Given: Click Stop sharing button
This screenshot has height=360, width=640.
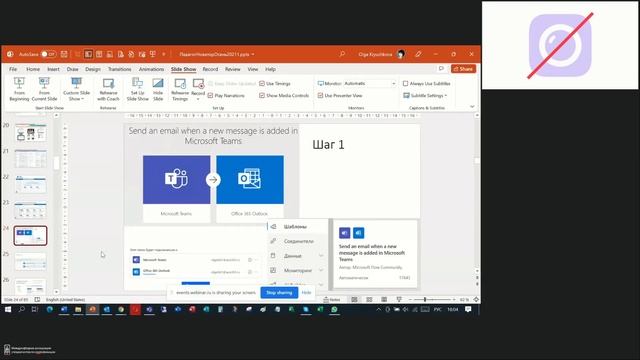Looking at the screenshot, I should point(279,293).
